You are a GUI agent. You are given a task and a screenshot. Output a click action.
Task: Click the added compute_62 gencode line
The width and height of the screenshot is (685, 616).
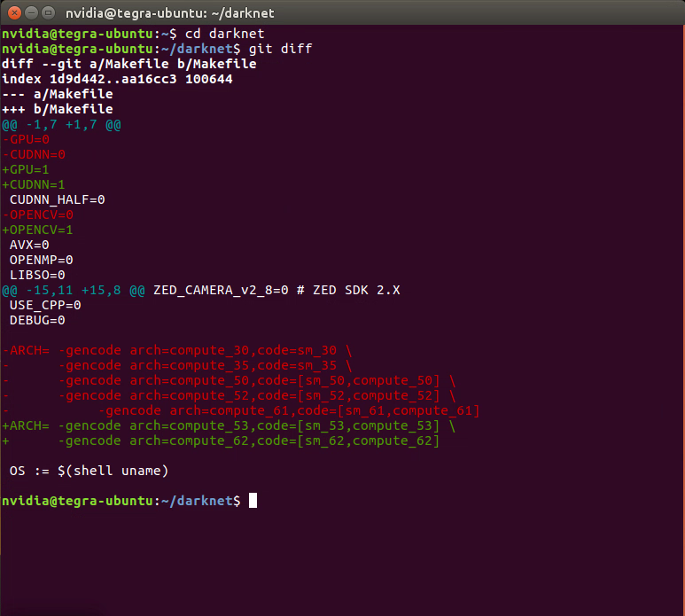click(221, 441)
